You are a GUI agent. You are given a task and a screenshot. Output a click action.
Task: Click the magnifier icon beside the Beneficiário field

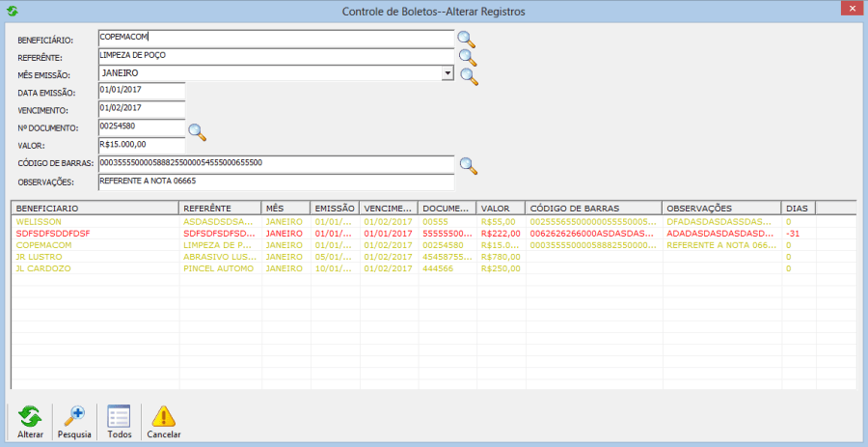[x=466, y=40]
